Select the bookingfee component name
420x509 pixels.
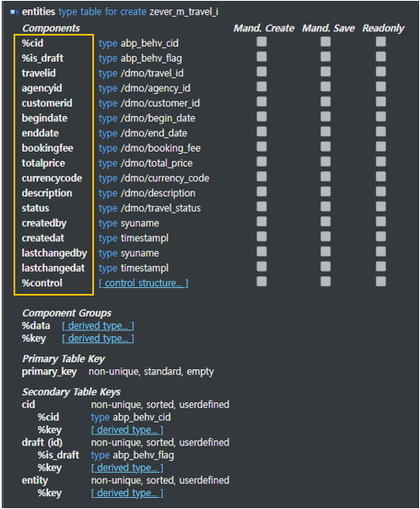pos(47,148)
